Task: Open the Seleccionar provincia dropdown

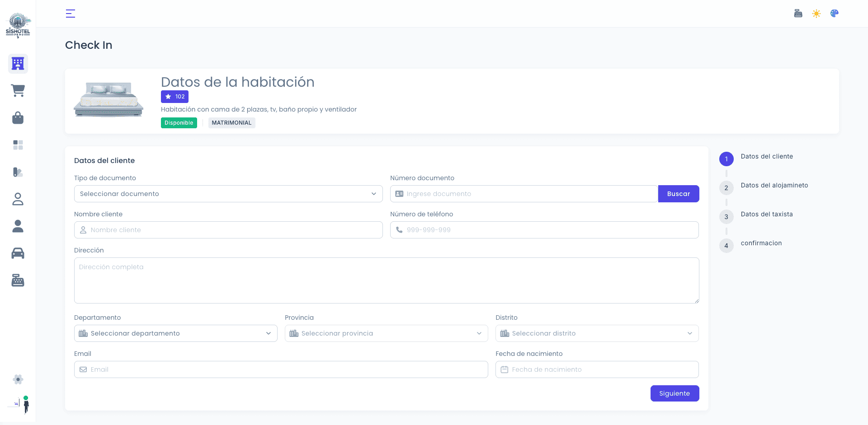Action: [386, 333]
